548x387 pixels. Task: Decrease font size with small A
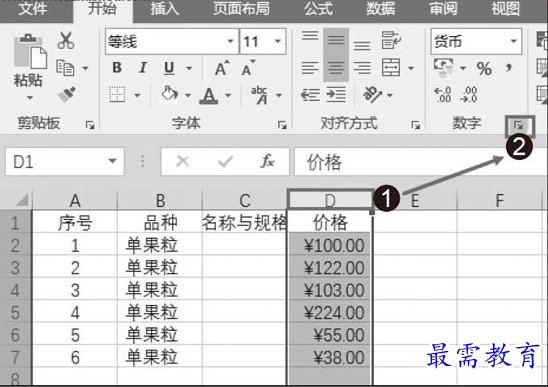click(x=248, y=68)
